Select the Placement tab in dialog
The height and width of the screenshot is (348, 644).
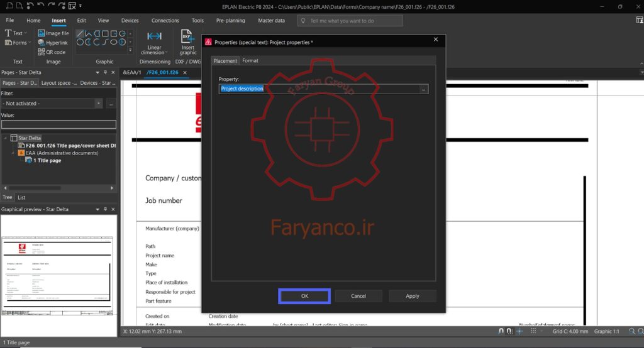pyautogui.click(x=225, y=61)
